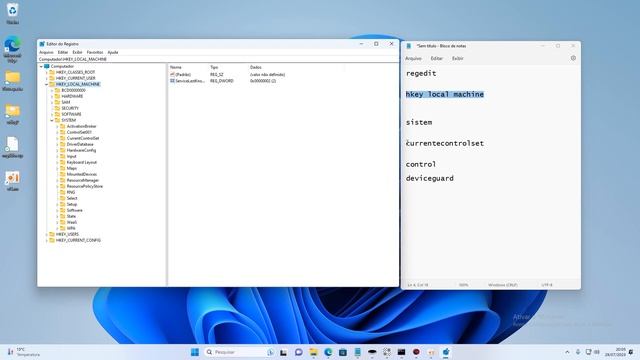Click the currentecontrolset line in Notepad

point(445,143)
